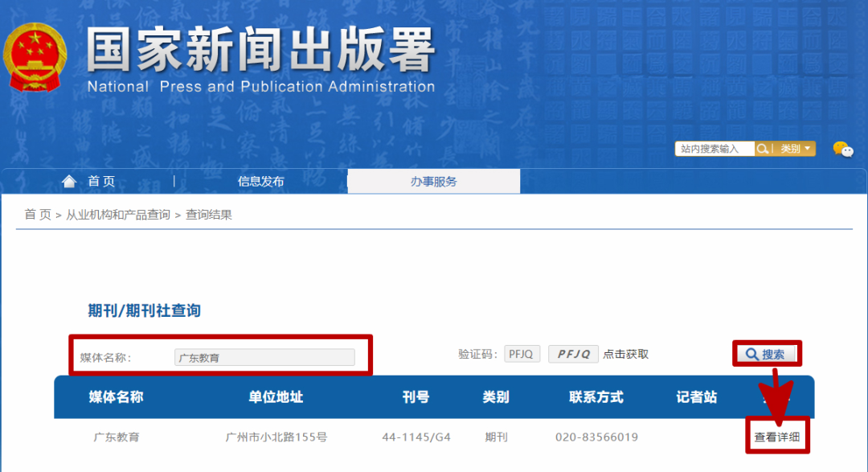The width and height of the screenshot is (868, 472).
Task: Click the home icon in navigation bar
Action: tap(68, 181)
